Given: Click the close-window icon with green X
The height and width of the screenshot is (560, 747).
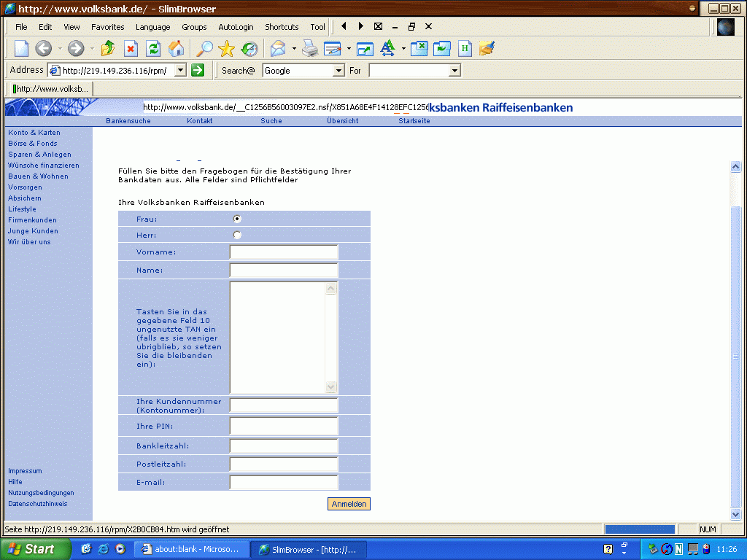Looking at the screenshot, I should click(419, 48).
